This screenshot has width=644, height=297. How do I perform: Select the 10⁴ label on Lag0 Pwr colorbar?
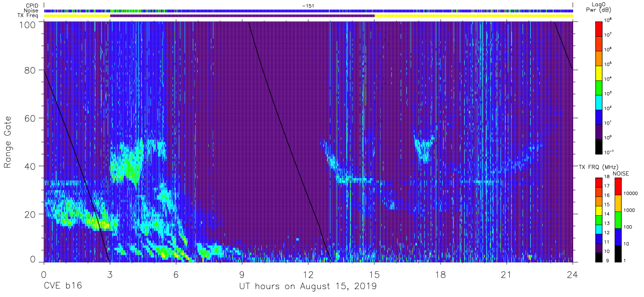point(608,79)
